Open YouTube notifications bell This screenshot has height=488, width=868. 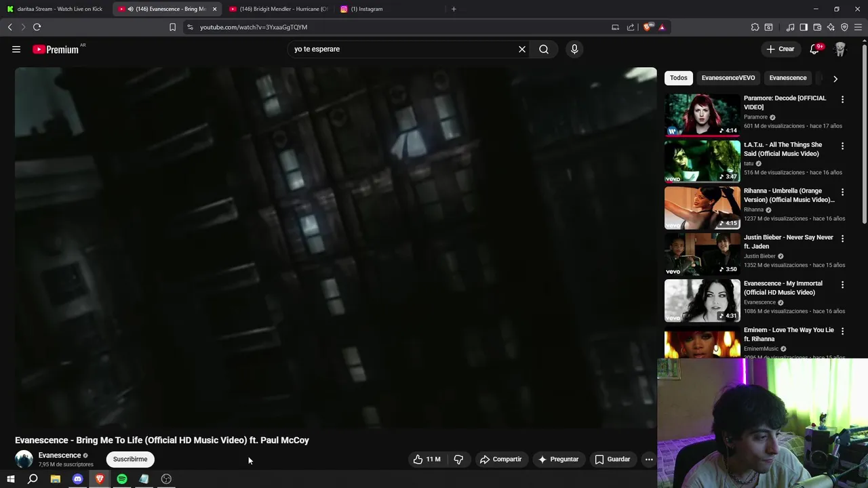click(x=814, y=49)
